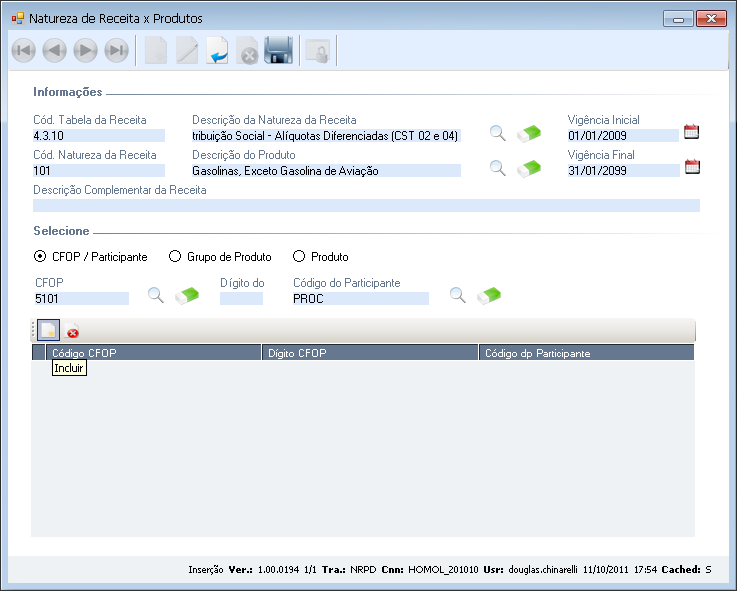
Task: Open the CFOP magnifier lookup
Action: 156,295
